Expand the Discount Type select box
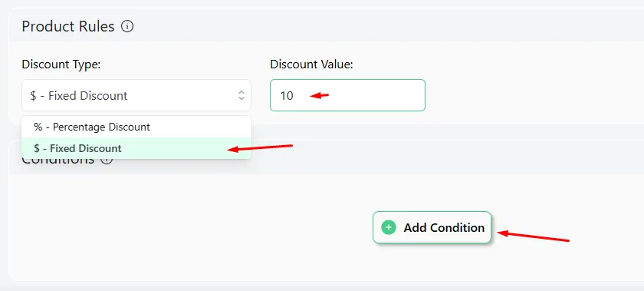644x291 pixels. pos(136,95)
